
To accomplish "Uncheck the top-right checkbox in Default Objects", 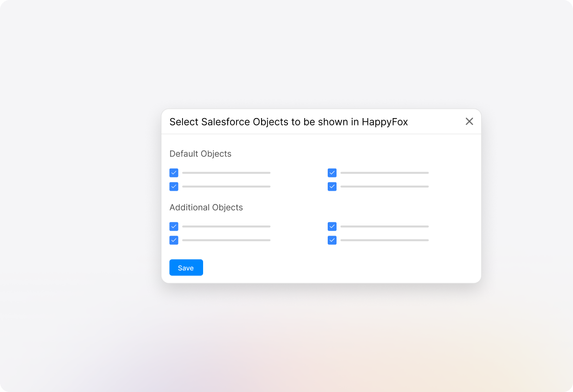I will click(x=332, y=172).
